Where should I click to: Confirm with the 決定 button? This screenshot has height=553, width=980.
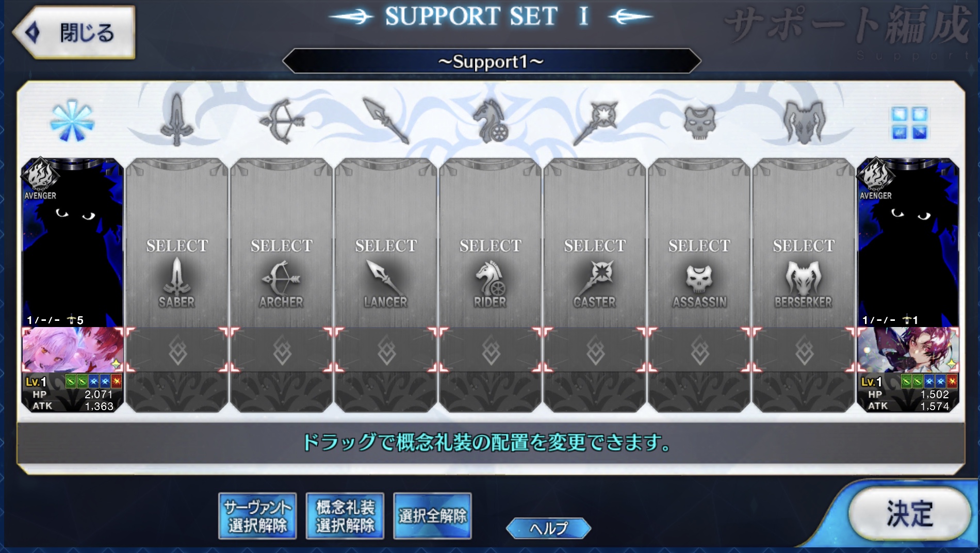coord(910,514)
